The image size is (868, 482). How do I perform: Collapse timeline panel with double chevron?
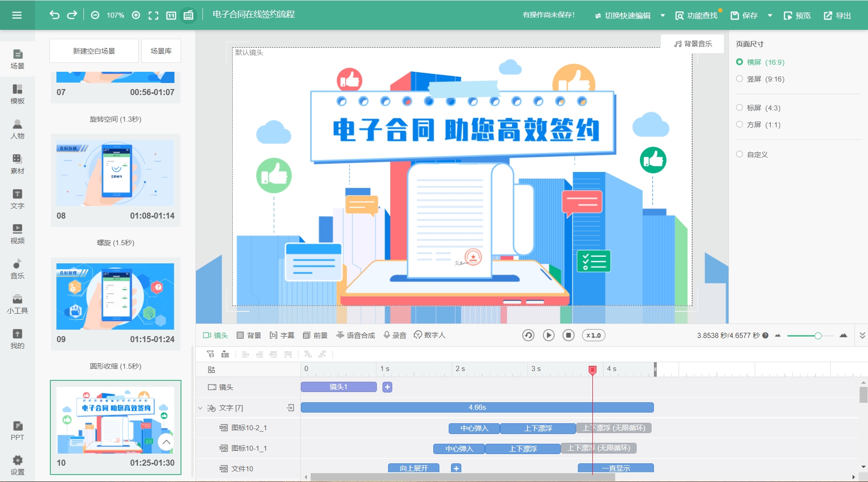[x=862, y=335]
